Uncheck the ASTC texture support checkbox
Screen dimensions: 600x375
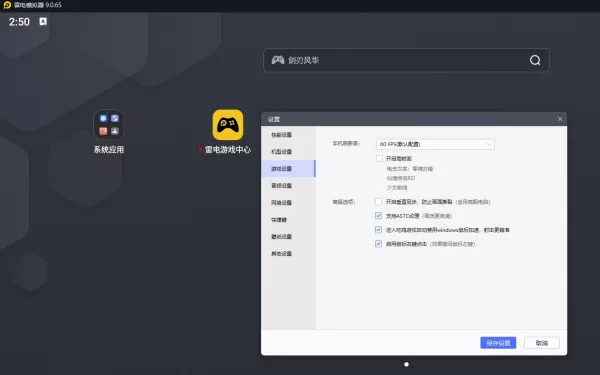click(x=378, y=216)
